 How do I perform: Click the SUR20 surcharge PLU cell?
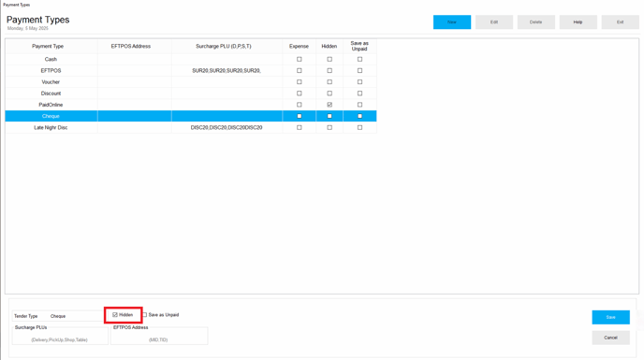(227, 71)
